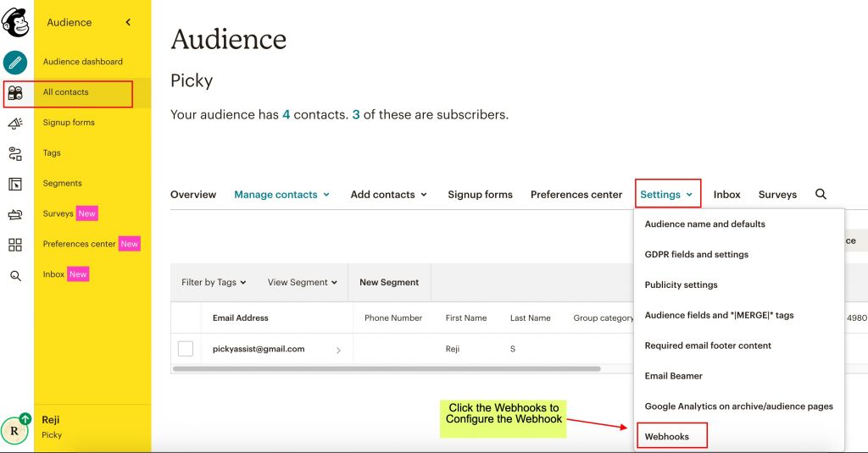Select All contacts in sidebar
868x453 pixels.
(66, 92)
